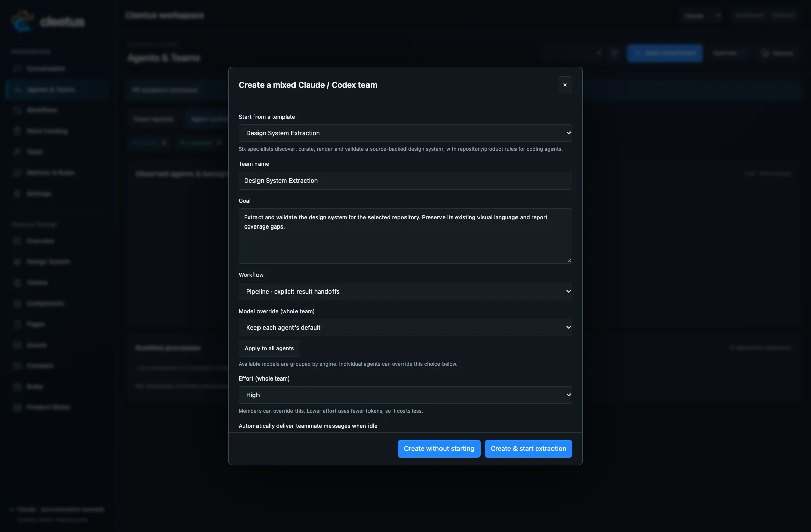This screenshot has width=811, height=532.
Task: Grab the Goal textarea corner grip
Action: [569, 261]
